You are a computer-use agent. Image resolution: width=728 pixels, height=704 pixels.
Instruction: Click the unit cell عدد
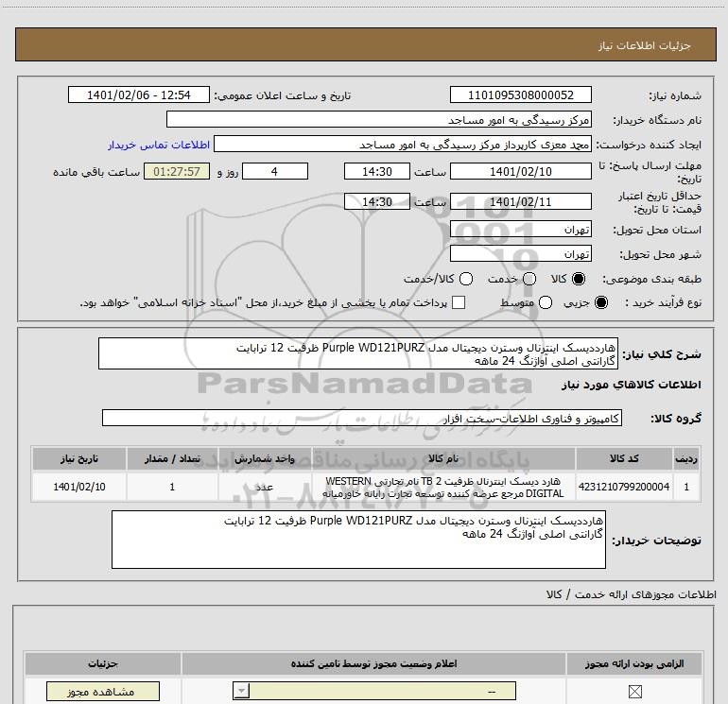click(x=265, y=487)
